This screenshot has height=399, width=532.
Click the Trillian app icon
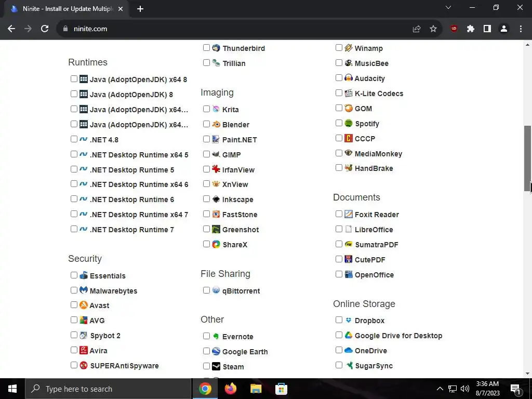[216, 63]
